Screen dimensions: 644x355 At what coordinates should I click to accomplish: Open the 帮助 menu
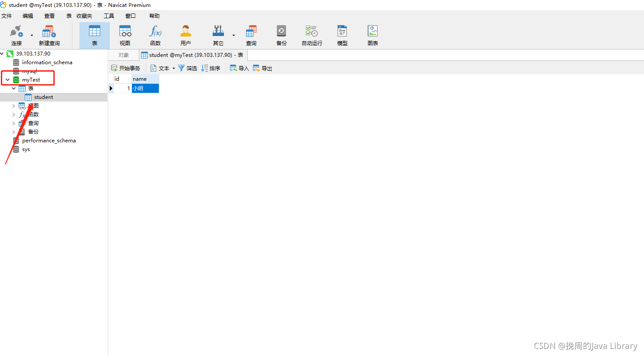(x=154, y=16)
